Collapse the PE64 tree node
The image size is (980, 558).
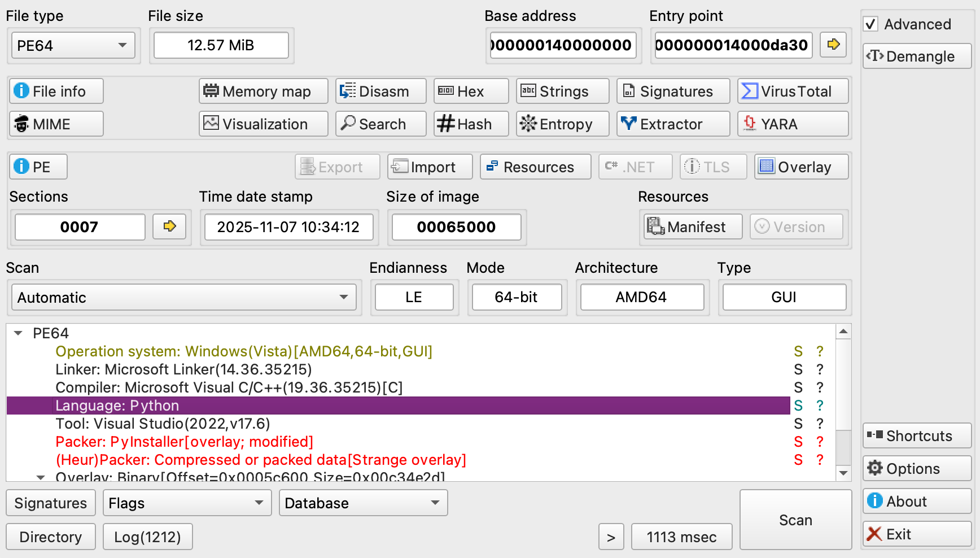tap(19, 333)
